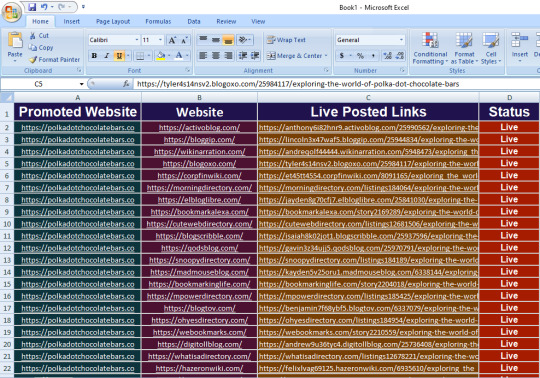Toggle bold formatting
This screenshot has width=540, height=378.
(94, 55)
